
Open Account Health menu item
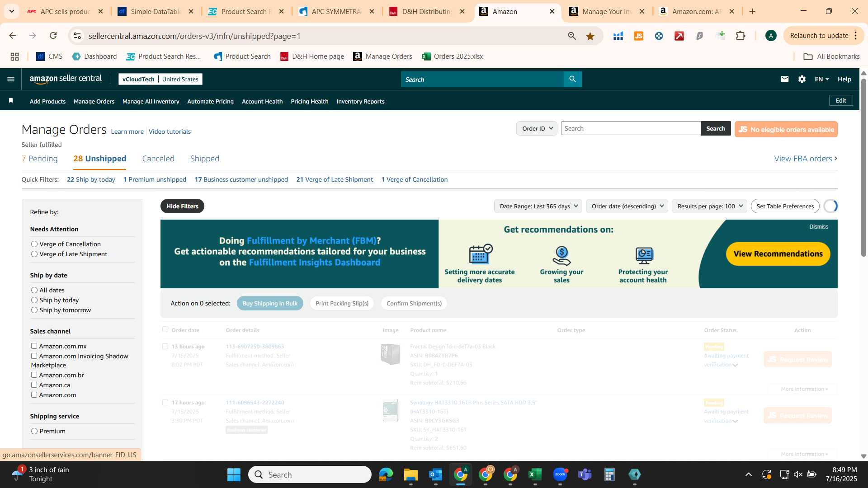(x=262, y=101)
